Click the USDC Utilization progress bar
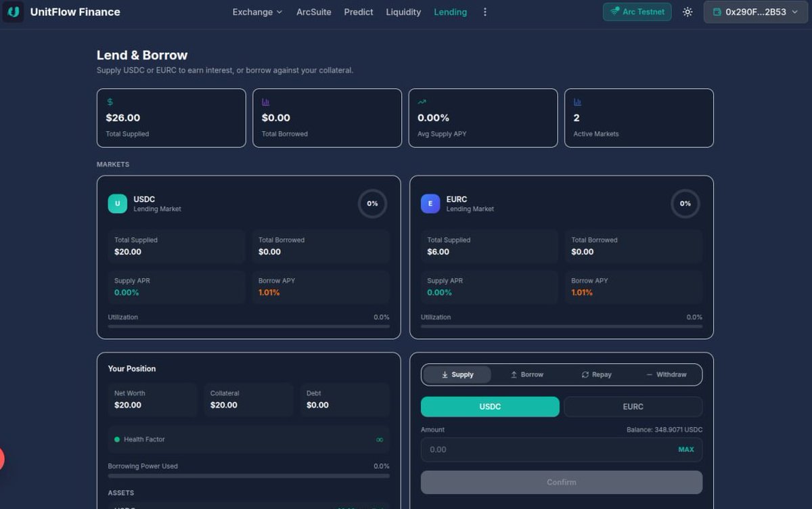812x509 pixels. (x=249, y=326)
